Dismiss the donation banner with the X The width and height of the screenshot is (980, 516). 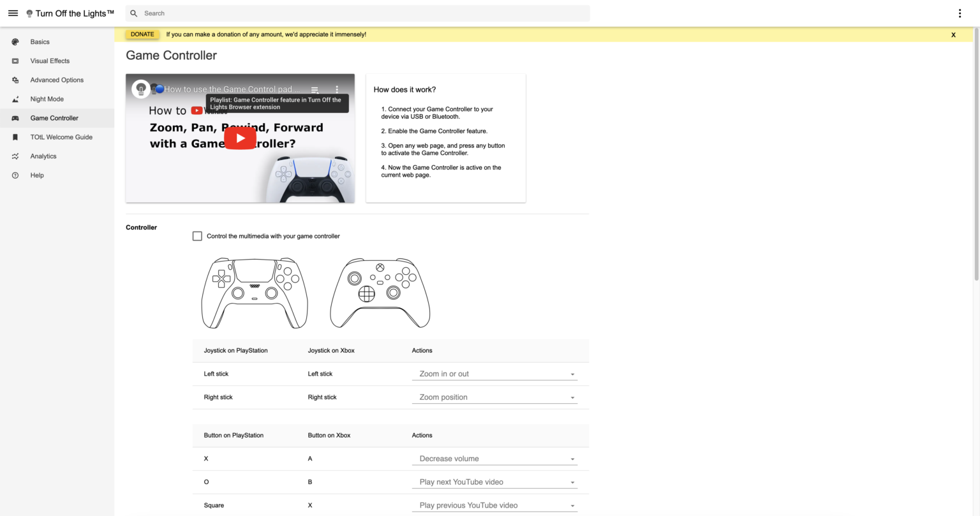coord(953,34)
